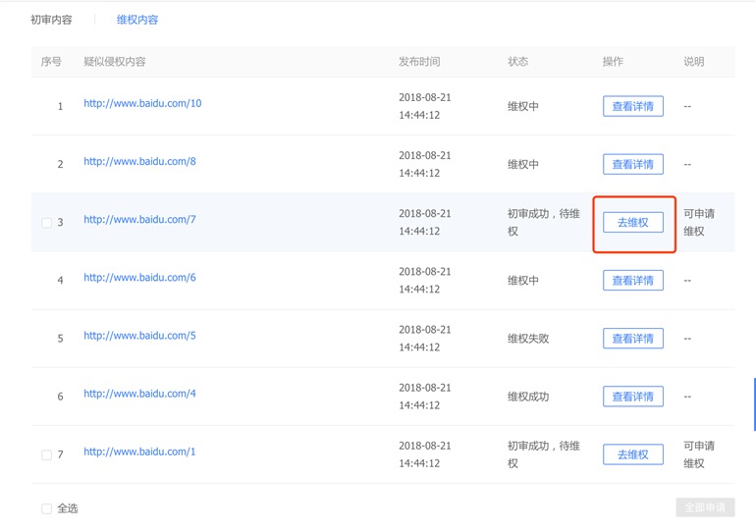View details for the 维权失败 entry
This screenshot has width=756, height=532.
click(632, 339)
